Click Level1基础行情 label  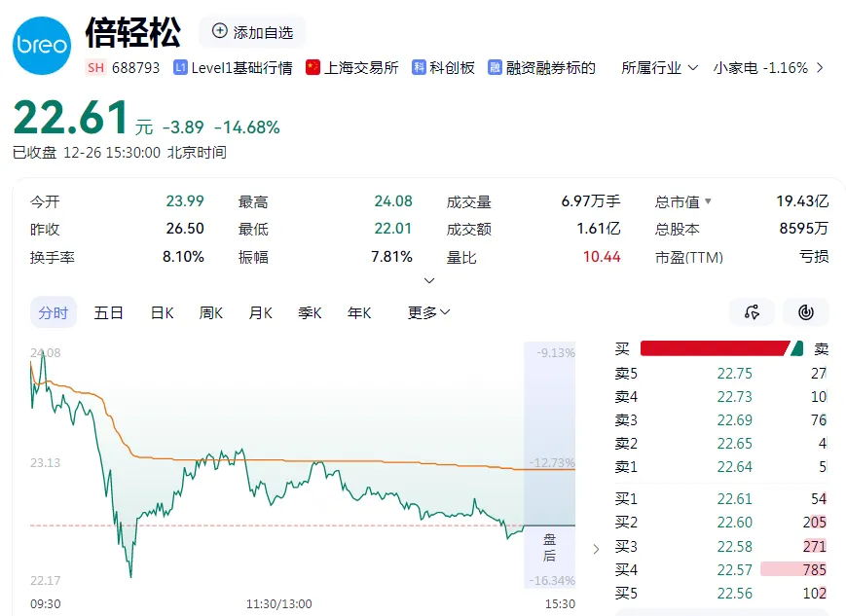pos(241,68)
